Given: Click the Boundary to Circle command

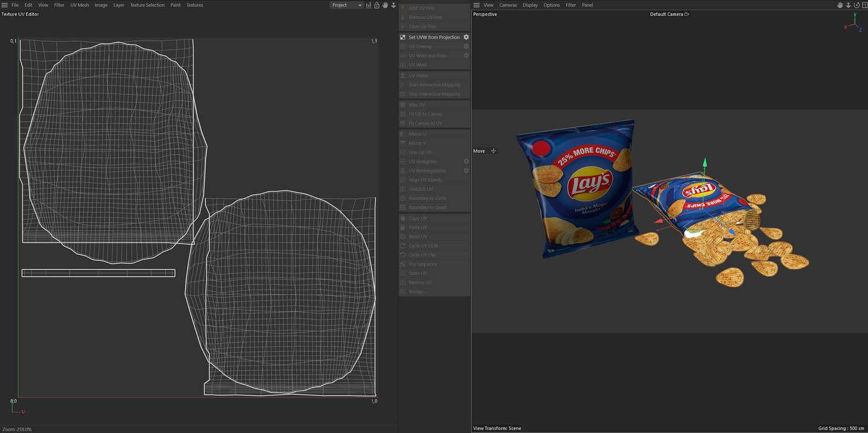Looking at the screenshot, I should click(434, 198).
